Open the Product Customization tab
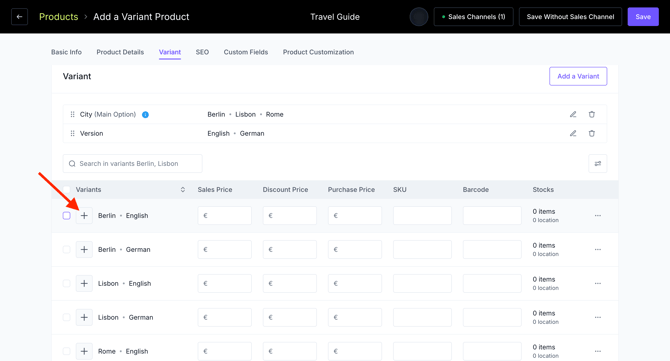 tap(318, 52)
